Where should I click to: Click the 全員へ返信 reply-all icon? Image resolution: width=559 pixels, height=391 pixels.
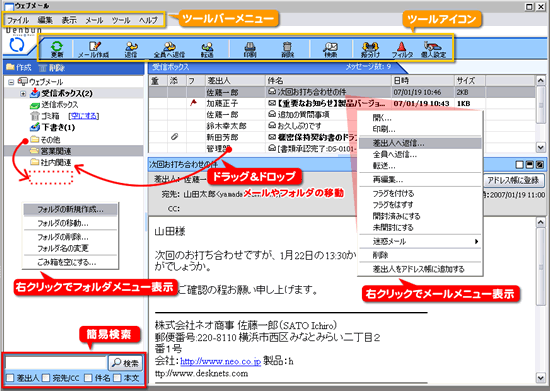tap(169, 49)
